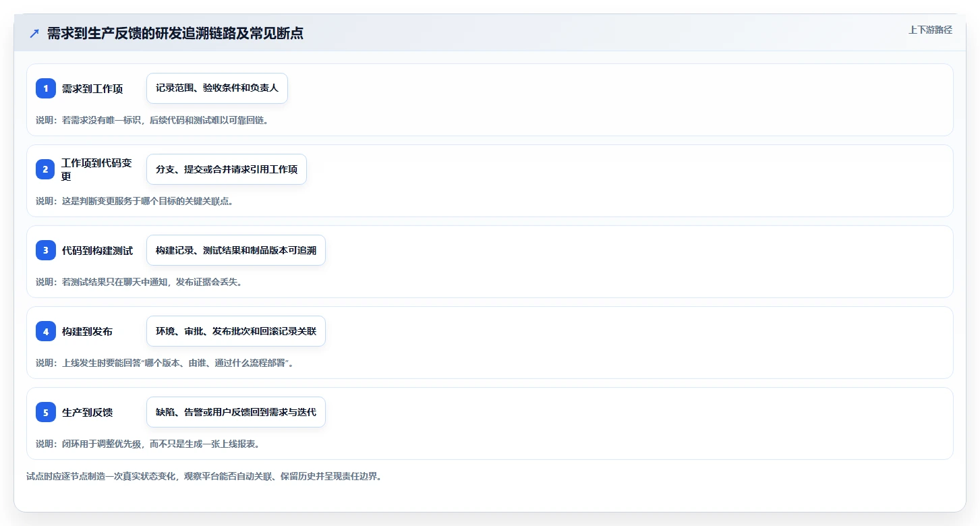Click the '环境、审批、发布批次和回滚记录关联' chip
Screen dimensions: 980x526
pos(236,331)
